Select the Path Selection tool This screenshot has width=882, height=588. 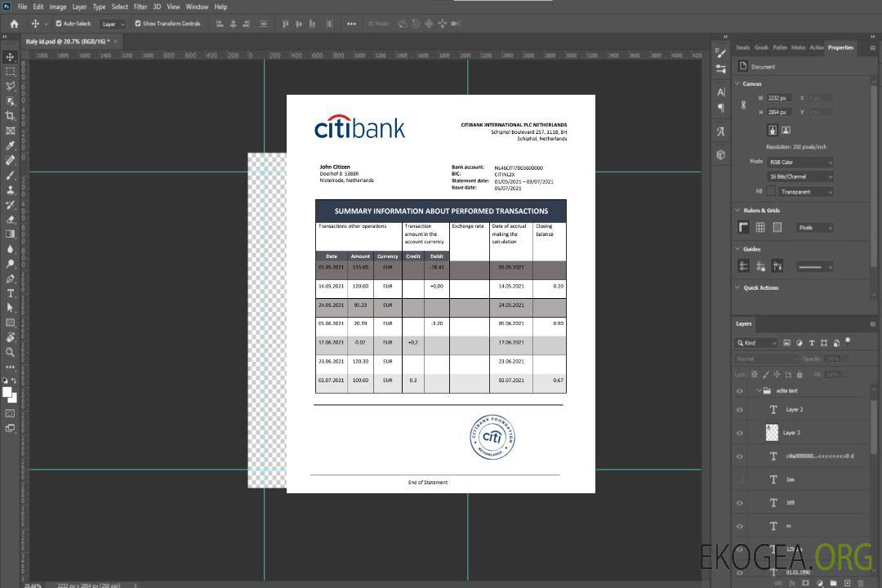(10, 308)
